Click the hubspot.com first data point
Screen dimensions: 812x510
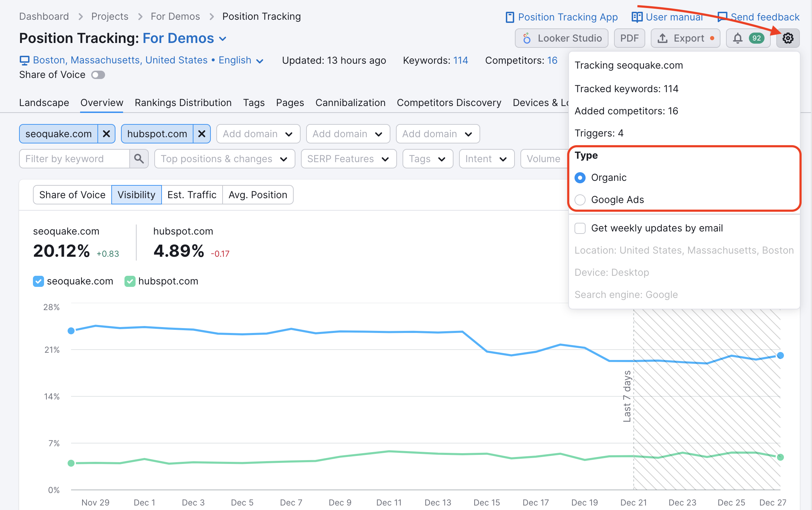point(71,463)
